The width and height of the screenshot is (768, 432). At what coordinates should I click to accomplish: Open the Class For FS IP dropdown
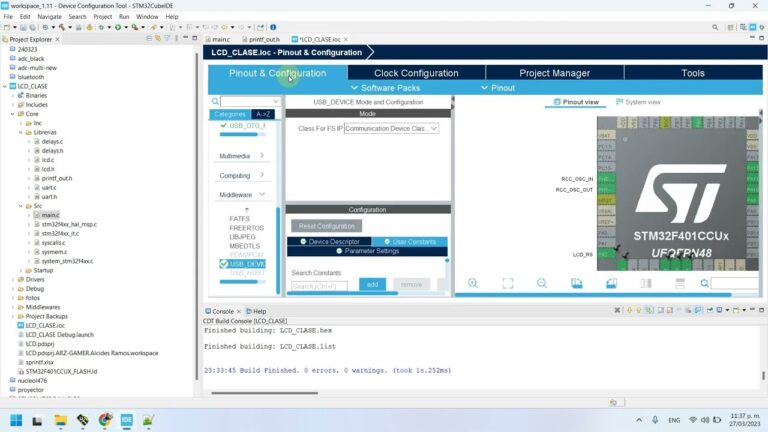coord(391,128)
